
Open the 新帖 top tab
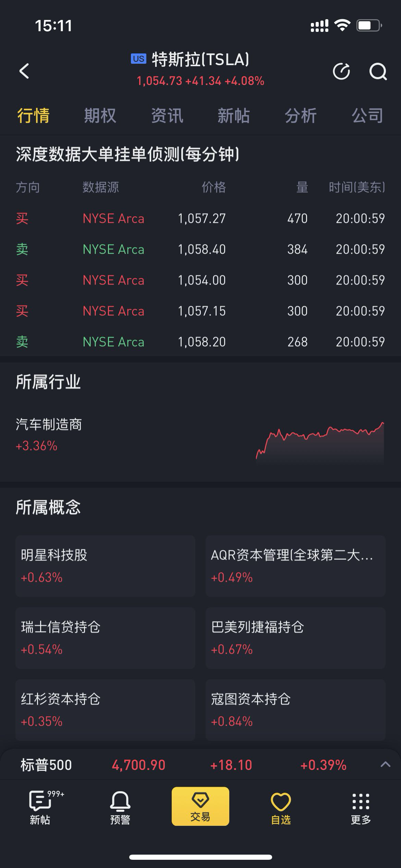tap(233, 116)
